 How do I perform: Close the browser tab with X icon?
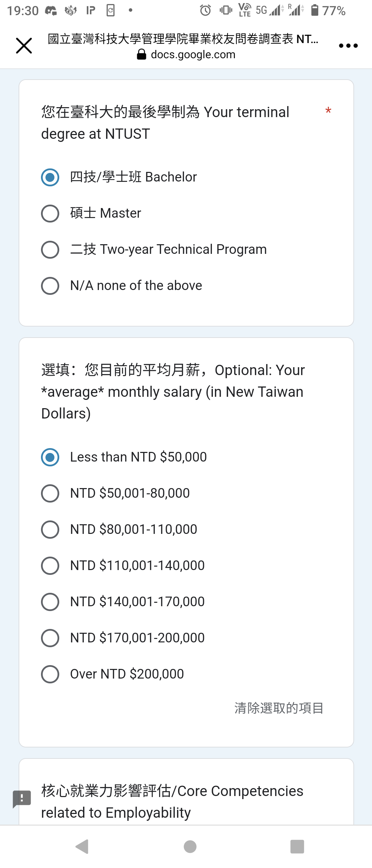click(x=24, y=46)
